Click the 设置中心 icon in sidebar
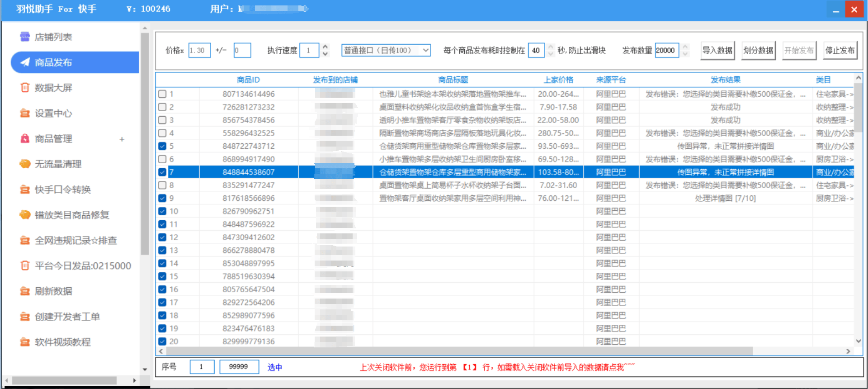Screen dimensions: 868x389 click(x=25, y=113)
